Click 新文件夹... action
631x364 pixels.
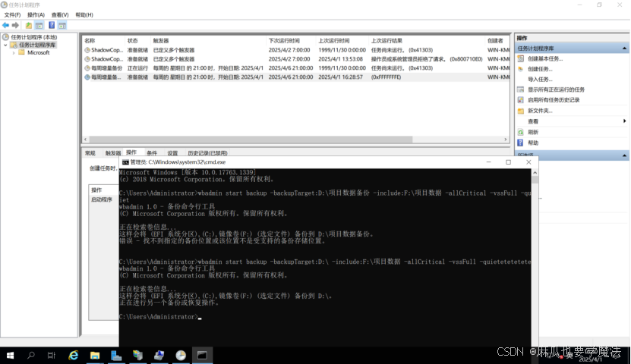coord(540,111)
